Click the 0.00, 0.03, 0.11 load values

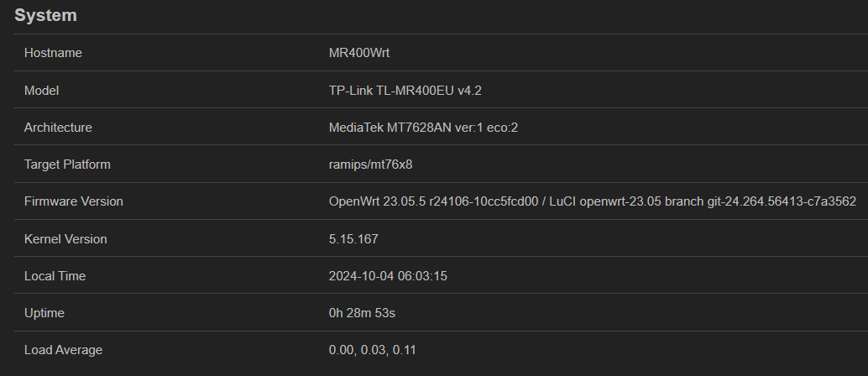point(372,350)
